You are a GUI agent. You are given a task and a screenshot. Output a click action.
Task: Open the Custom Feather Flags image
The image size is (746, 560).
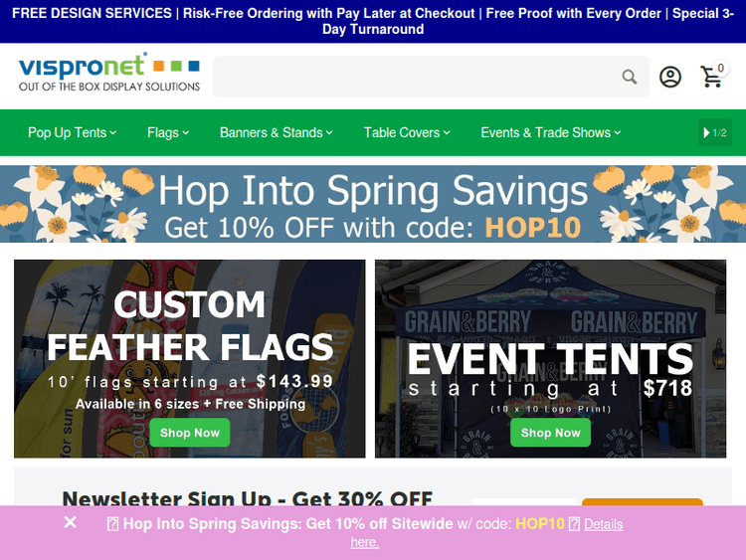click(190, 359)
